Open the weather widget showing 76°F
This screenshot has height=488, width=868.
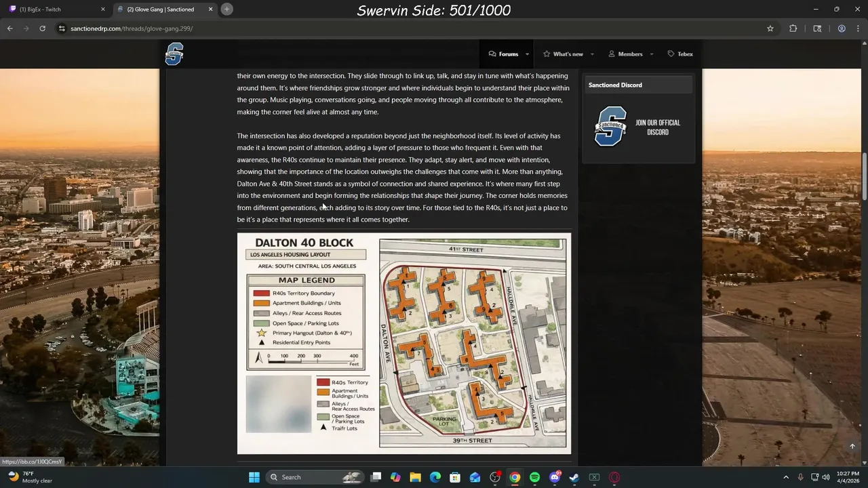pos(30,477)
